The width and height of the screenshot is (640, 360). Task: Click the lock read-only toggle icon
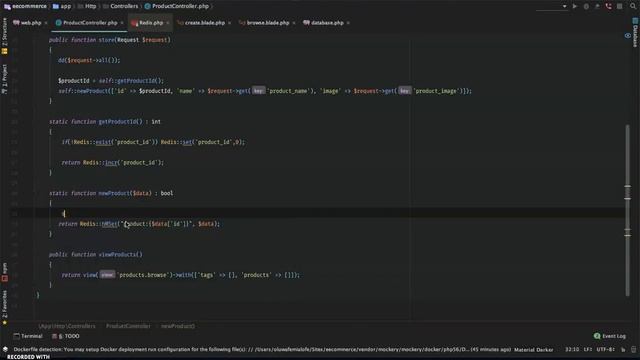click(623, 349)
